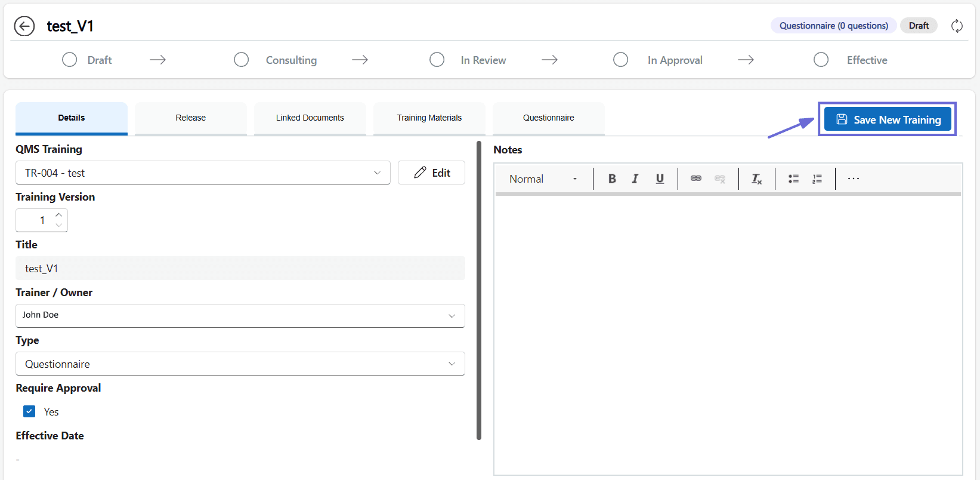980x480 pixels.
Task: Decrease the Training Version number
Action: point(58,225)
